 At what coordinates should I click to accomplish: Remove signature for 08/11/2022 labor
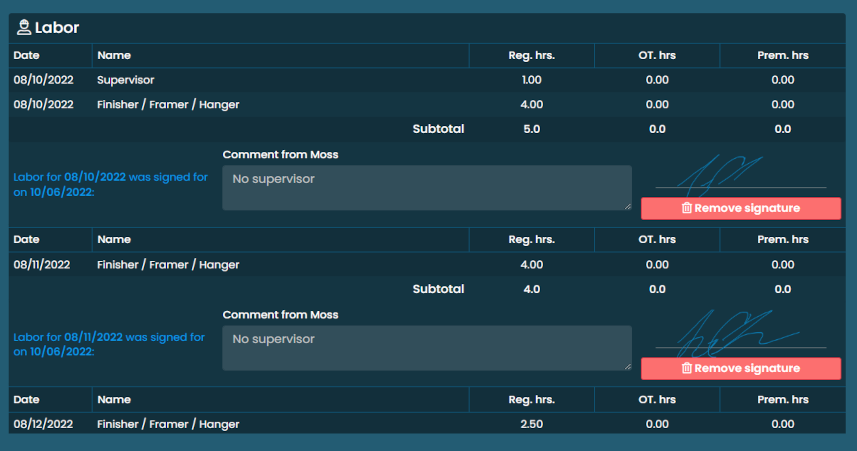coord(740,368)
